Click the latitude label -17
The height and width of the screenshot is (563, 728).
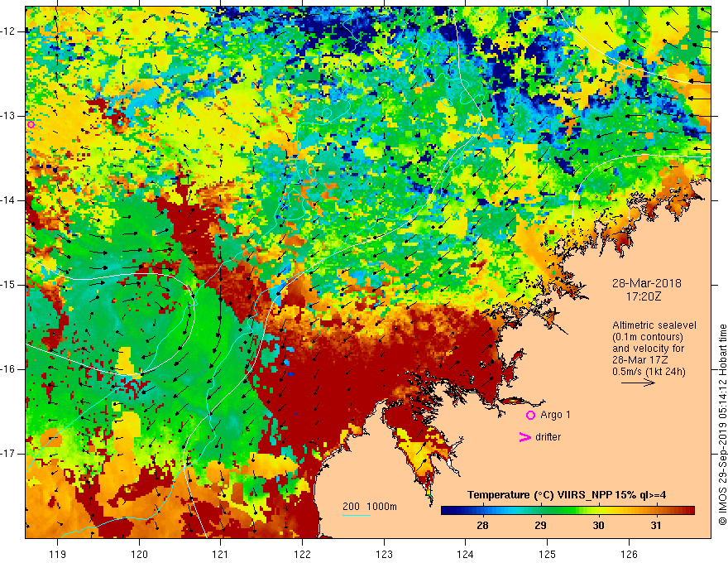[8, 454]
